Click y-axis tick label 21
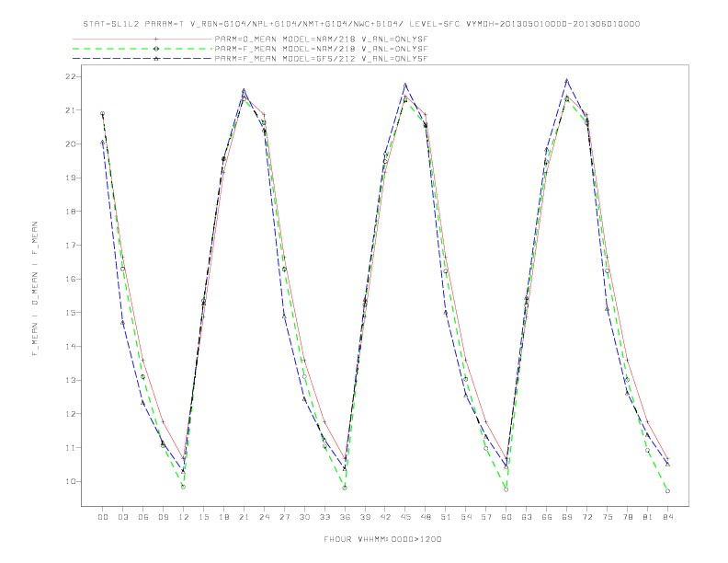 [x=70, y=110]
